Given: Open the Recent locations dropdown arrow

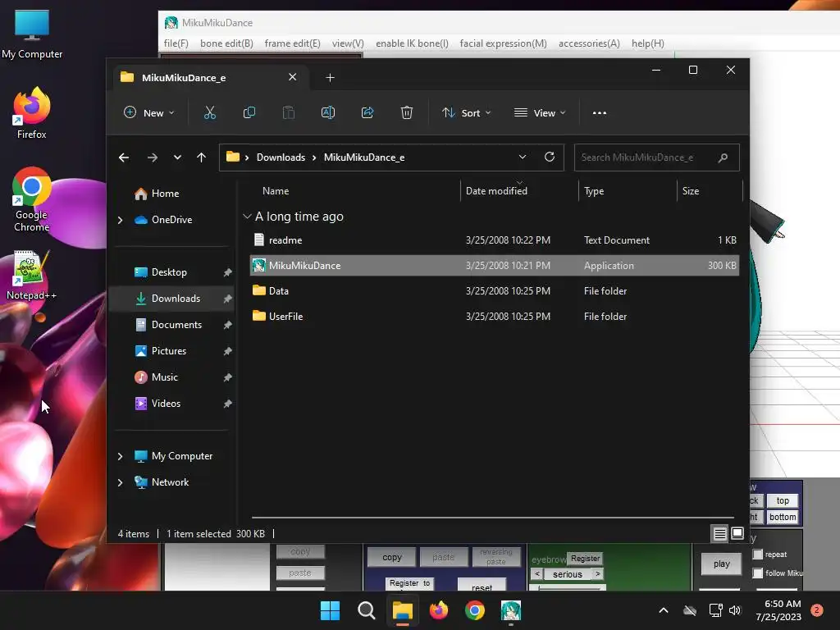Looking at the screenshot, I should coord(177,157).
